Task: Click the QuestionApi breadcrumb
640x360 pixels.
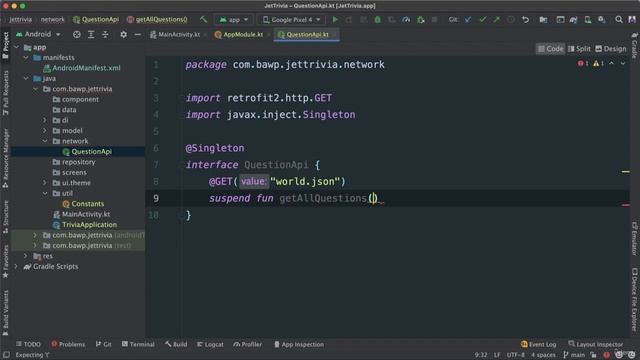Action: [x=96, y=20]
